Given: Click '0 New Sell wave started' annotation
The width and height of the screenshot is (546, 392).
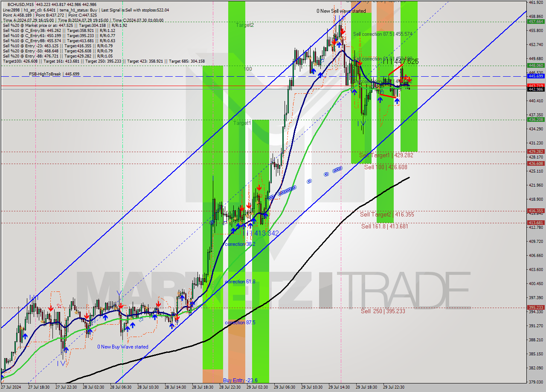Looking at the screenshot, I should (x=341, y=11).
